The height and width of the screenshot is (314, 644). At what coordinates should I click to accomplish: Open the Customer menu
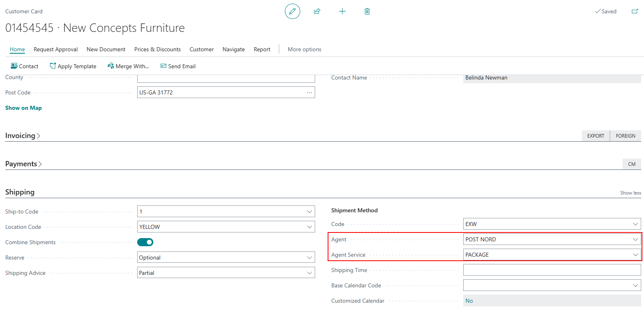(x=202, y=49)
